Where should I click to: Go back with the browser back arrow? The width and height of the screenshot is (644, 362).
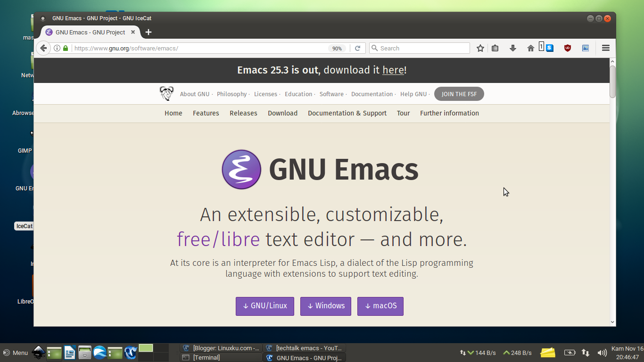[43, 48]
